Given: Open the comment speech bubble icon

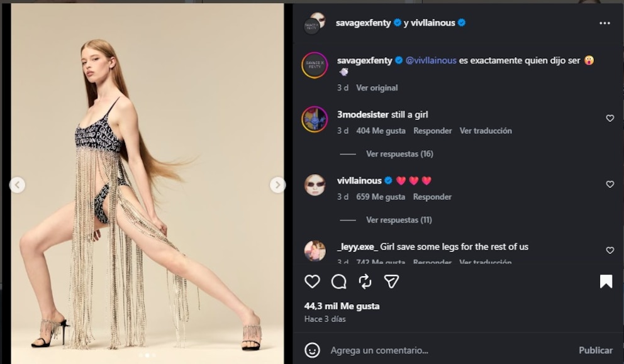Looking at the screenshot, I should pos(338,281).
